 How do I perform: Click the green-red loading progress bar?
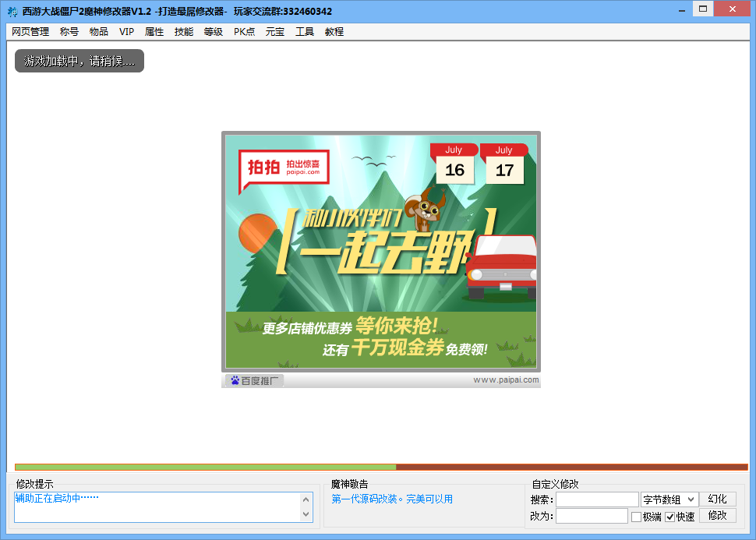[x=381, y=468]
